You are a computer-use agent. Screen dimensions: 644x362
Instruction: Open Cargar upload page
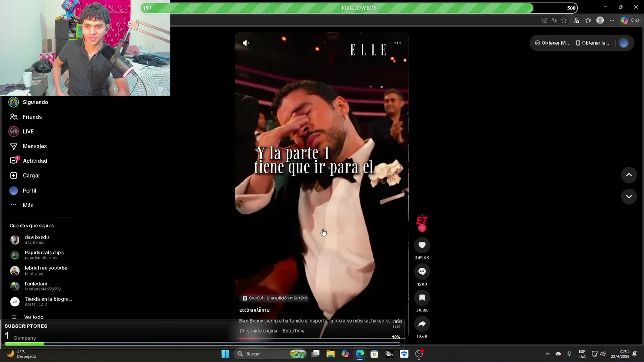(x=25, y=175)
